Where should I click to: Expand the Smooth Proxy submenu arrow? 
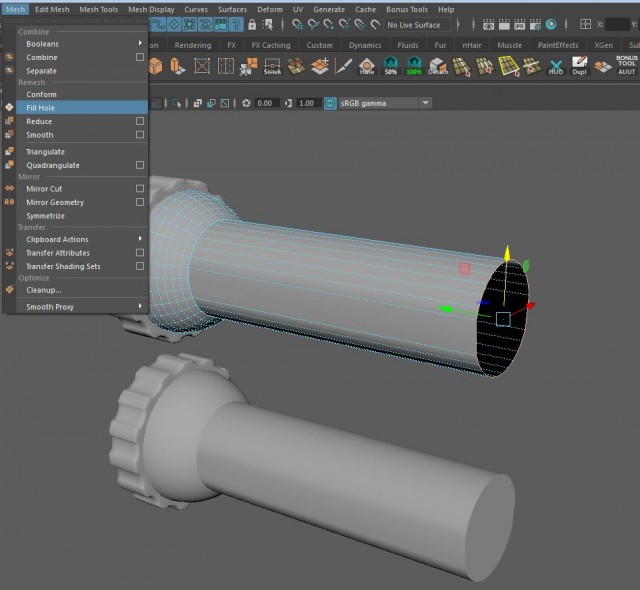pyautogui.click(x=140, y=306)
